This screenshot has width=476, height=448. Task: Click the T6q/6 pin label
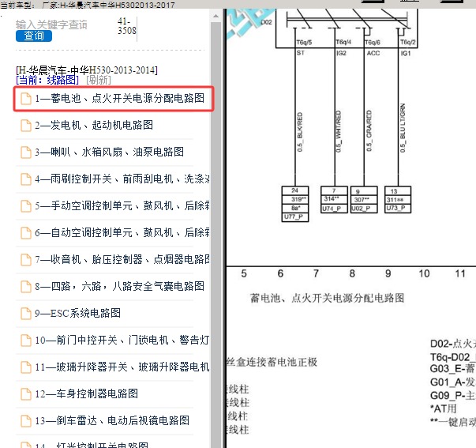pyautogui.click(x=373, y=43)
